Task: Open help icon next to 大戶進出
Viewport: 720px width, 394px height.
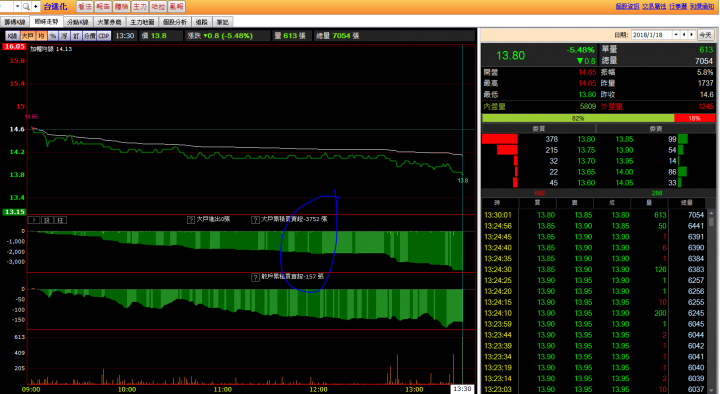Action: click(191, 220)
